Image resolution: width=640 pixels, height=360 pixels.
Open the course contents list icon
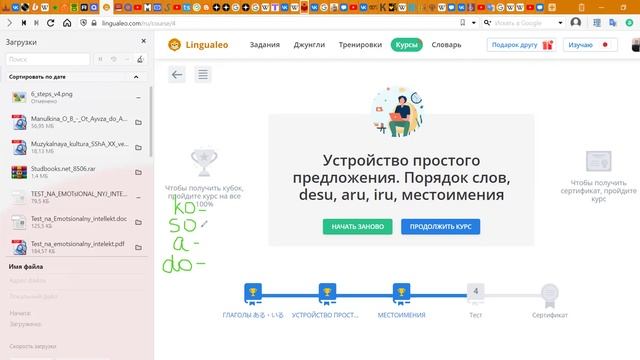(x=203, y=74)
